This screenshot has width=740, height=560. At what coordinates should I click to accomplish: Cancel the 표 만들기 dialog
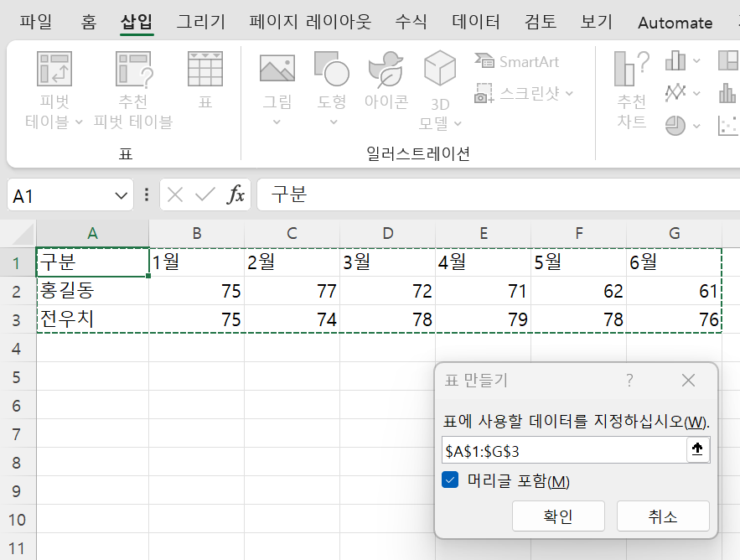coord(662,516)
